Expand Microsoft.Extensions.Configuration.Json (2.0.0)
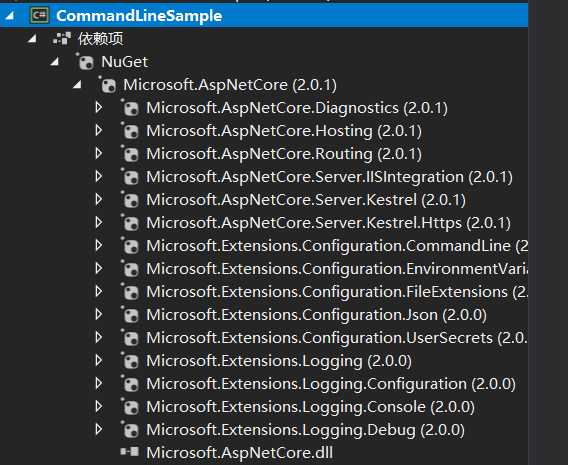 tap(99, 315)
